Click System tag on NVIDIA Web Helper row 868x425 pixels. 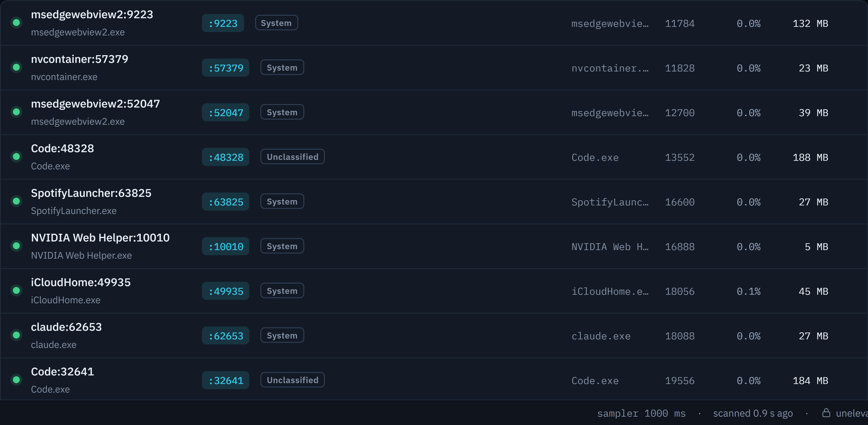282,246
